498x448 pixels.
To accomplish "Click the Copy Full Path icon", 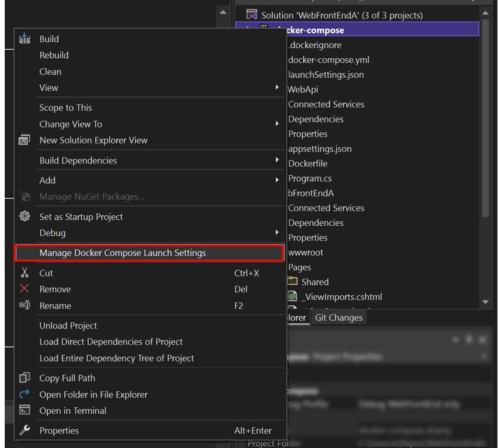I will 25,378.
